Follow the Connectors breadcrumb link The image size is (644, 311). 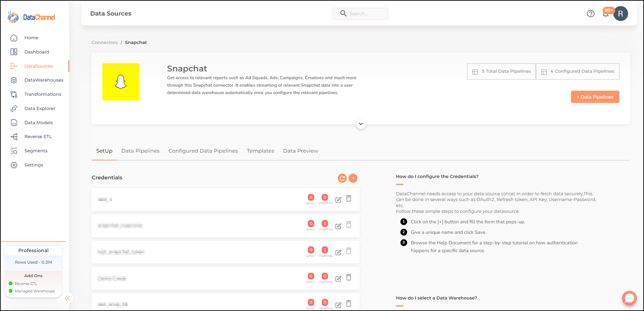[105, 42]
